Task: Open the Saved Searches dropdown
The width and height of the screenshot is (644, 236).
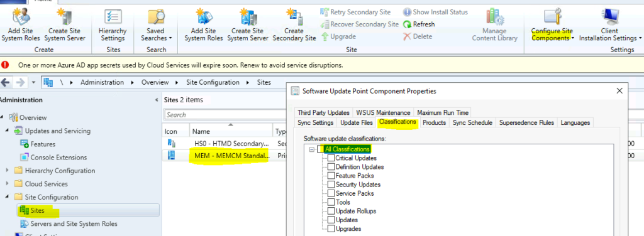Action: pyautogui.click(x=156, y=24)
